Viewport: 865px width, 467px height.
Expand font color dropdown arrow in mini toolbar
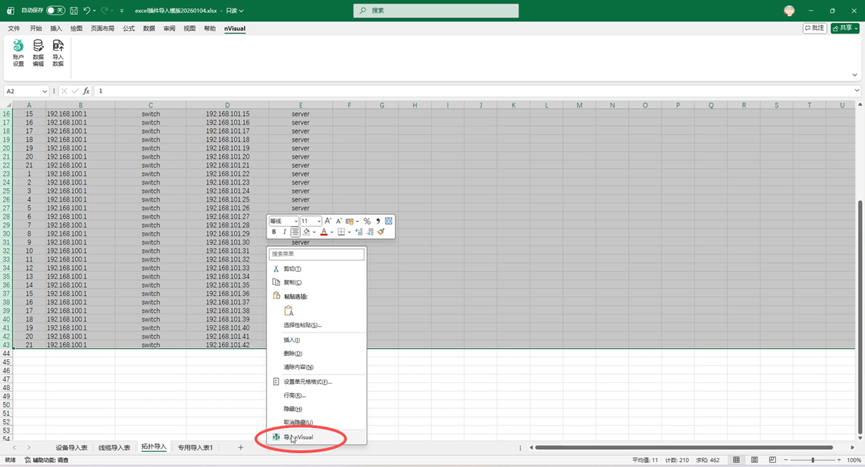pyautogui.click(x=332, y=232)
